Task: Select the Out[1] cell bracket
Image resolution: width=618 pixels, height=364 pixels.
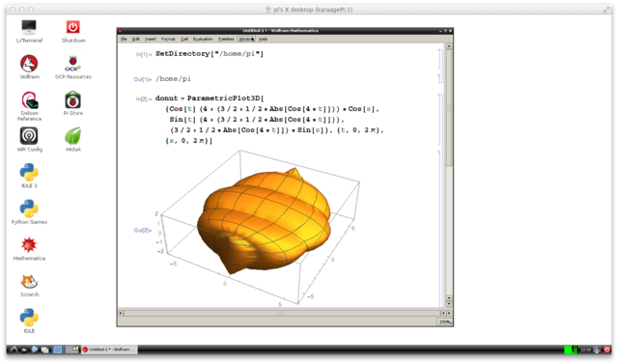Action: click(439, 79)
